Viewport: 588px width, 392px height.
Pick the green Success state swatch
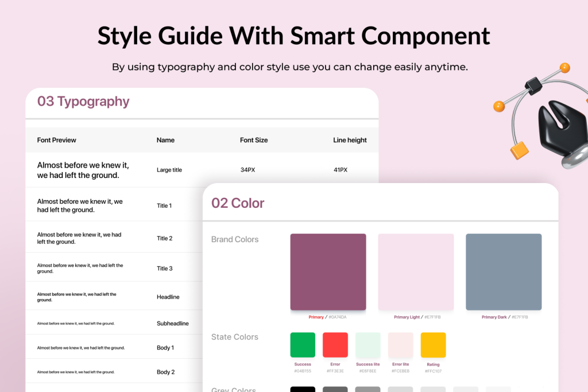(x=303, y=345)
